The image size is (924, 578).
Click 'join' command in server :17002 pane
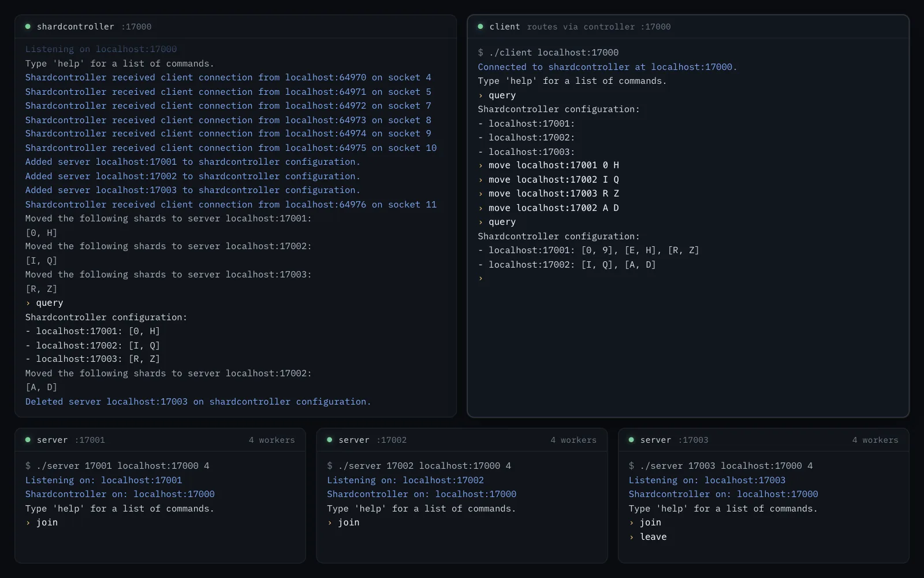(x=343, y=523)
